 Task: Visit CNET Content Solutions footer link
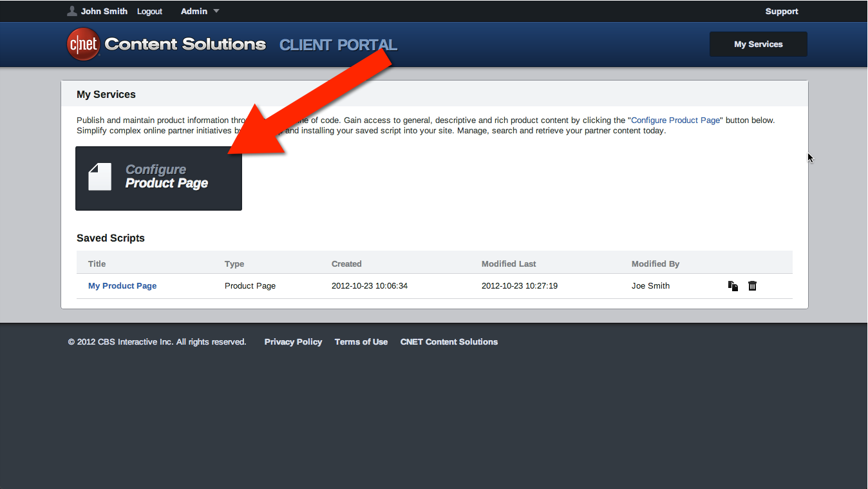(x=449, y=342)
